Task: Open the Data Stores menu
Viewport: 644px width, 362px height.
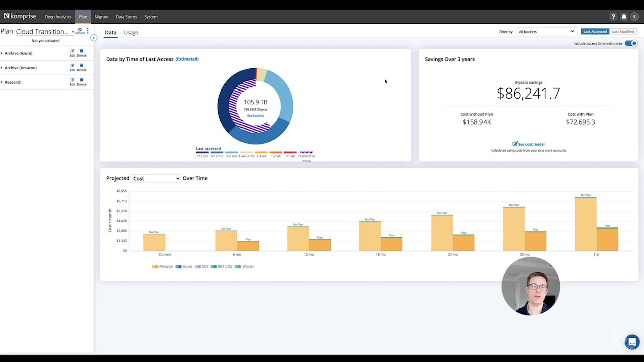Action: [x=126, y=17]
